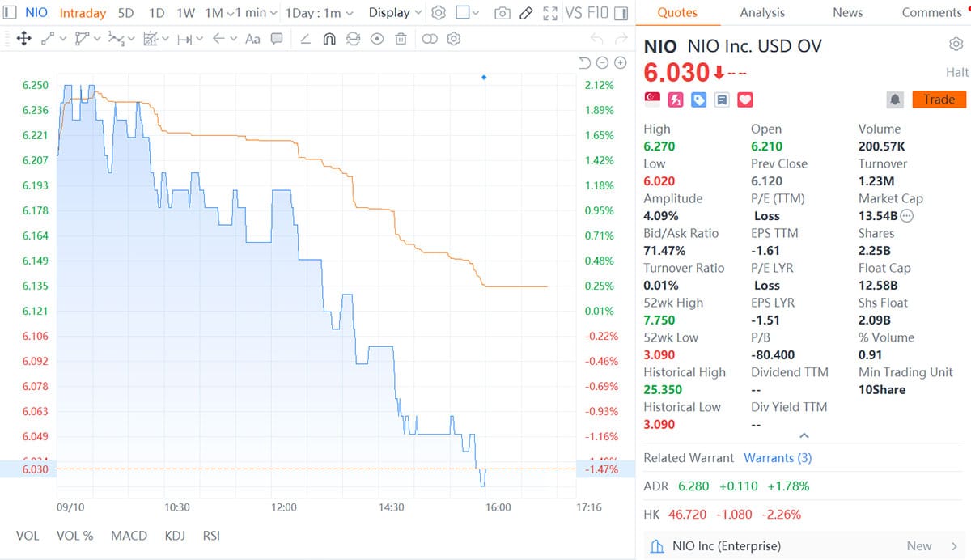Screen dimensions: 971x560
Task: Toggle the price alert bell
Action: 895,100
